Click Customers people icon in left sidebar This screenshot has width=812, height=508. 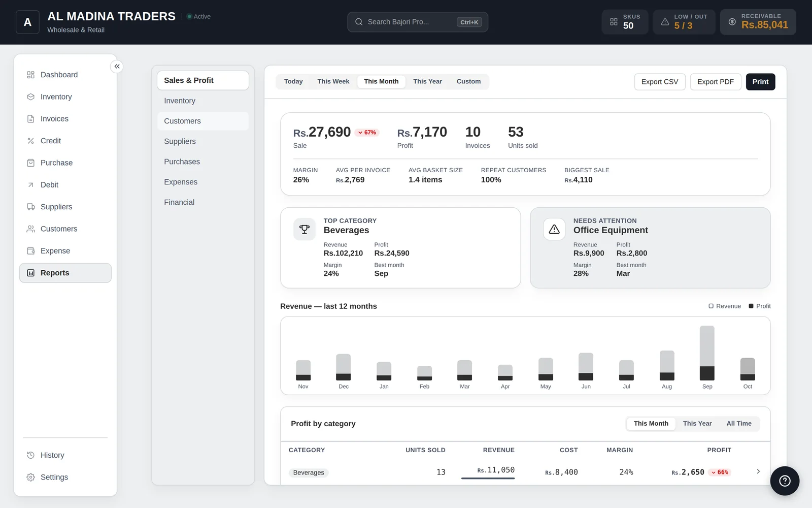(30, 229)
